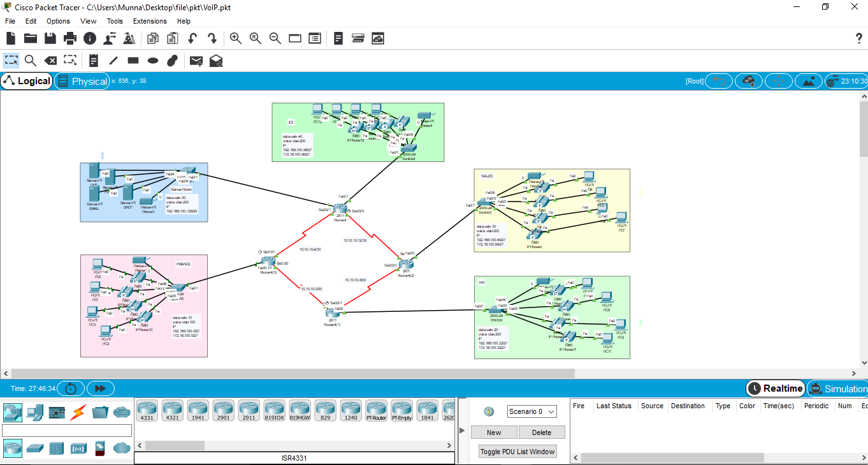Select Router4 in the topology
Viewport: 868px width, 465px height.
[340, 209]
